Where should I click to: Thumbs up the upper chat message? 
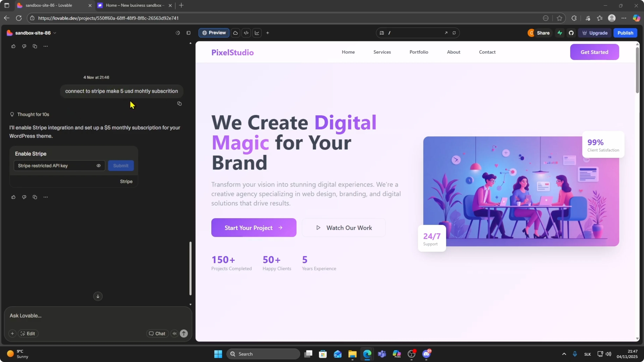(13, 46)
